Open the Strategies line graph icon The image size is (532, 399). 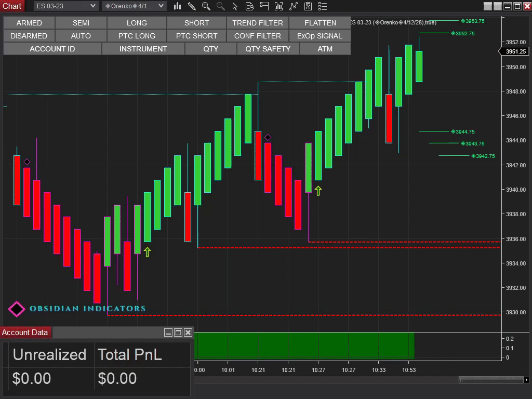click(294, 6)
